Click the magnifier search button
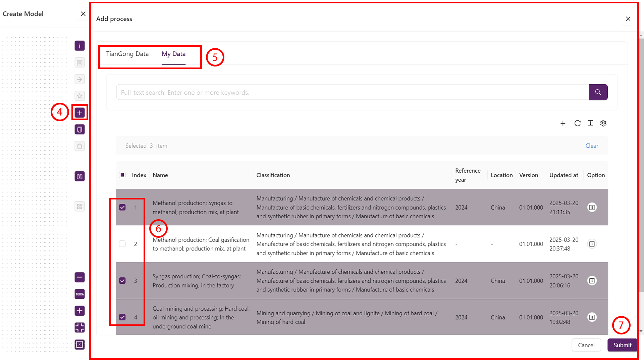Image resolution: width=644 pixels, height=362 pixels. (x=598, y=92)
